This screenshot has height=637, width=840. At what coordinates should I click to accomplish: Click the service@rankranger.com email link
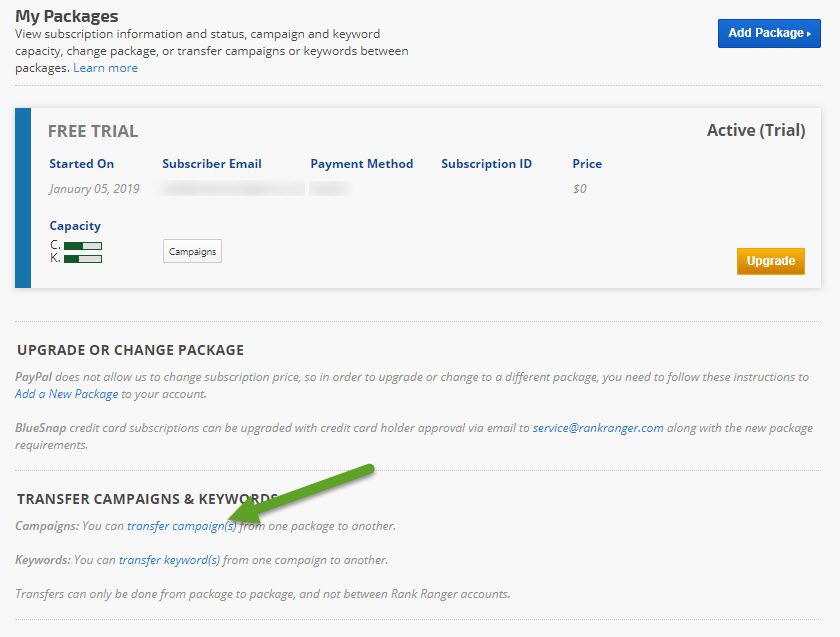(x=598, y=428)
